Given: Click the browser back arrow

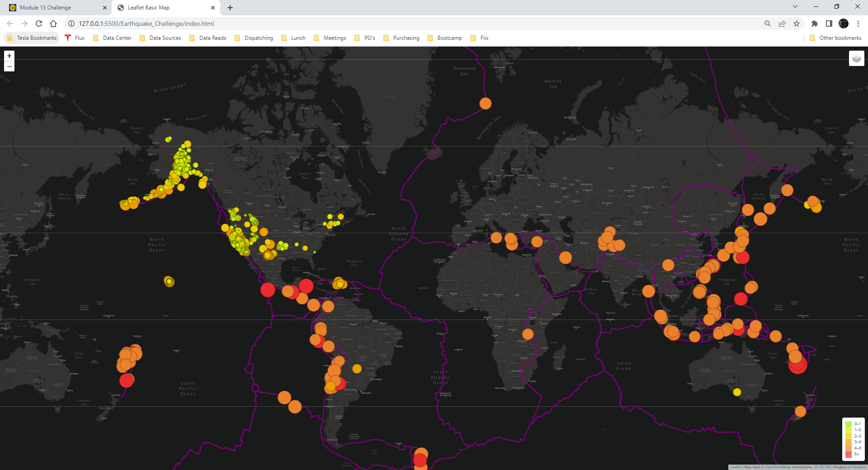Looking at the screenshot, I should click(9, 23).
